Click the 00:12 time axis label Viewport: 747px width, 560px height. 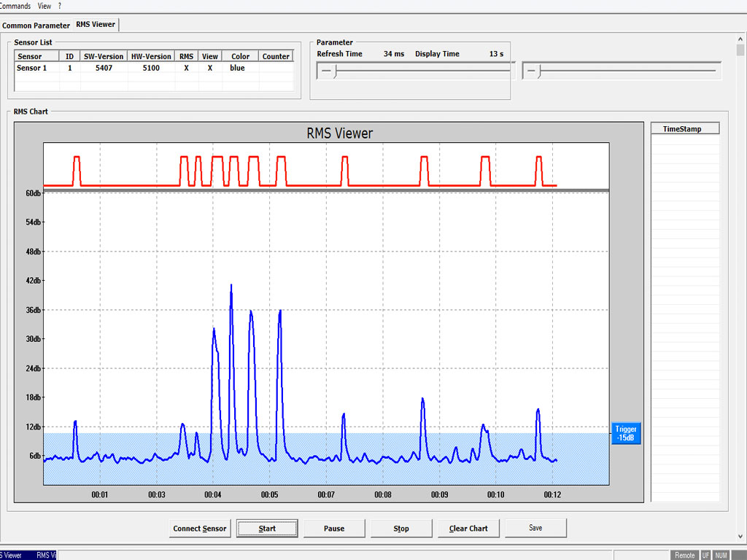[552, 495]
